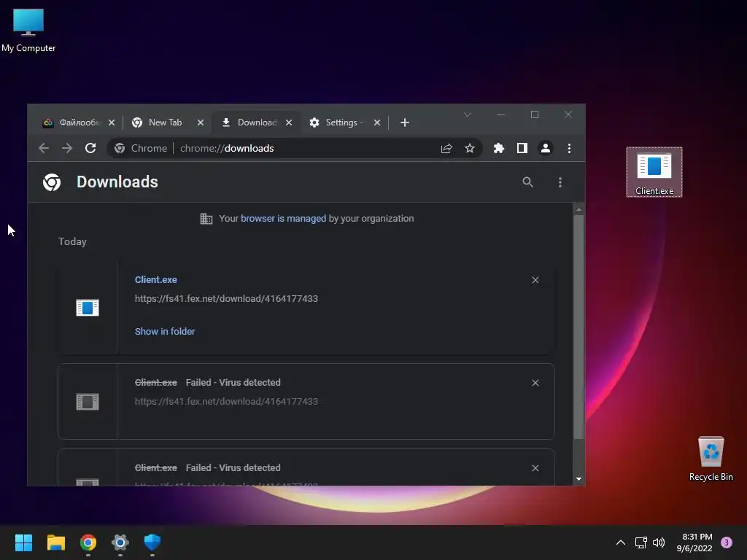The width and height of the screenshot is (747, 560).
Task: Open File Explorer from the taskbar
Action: pos(55,542)
